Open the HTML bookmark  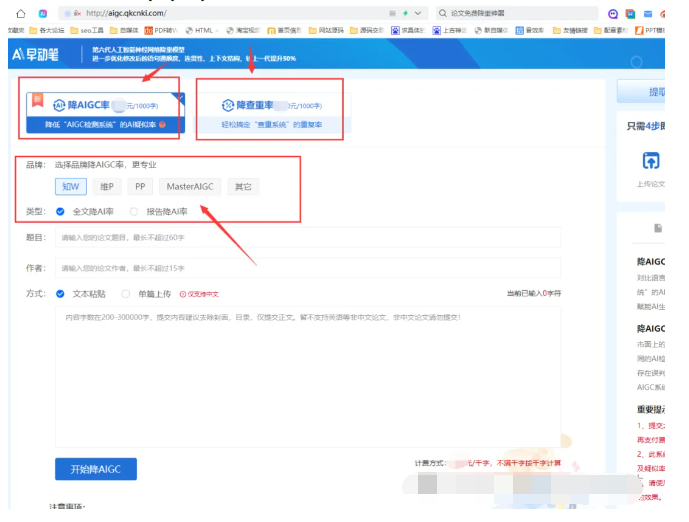tap(202, 30)
